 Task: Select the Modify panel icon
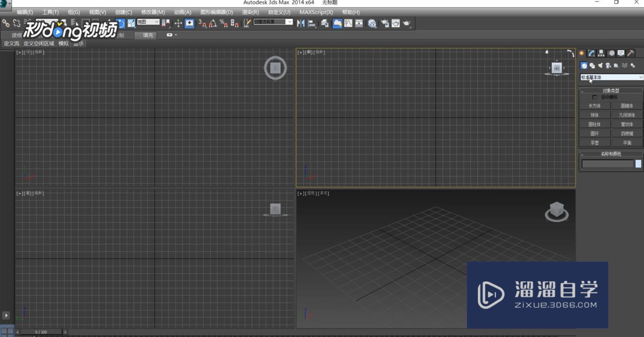click(592, 53)
